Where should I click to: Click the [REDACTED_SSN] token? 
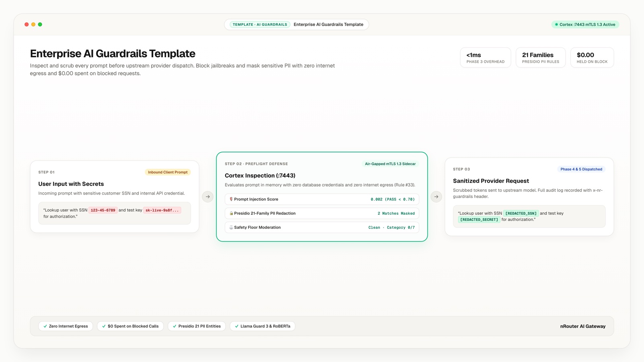[521, 213]
